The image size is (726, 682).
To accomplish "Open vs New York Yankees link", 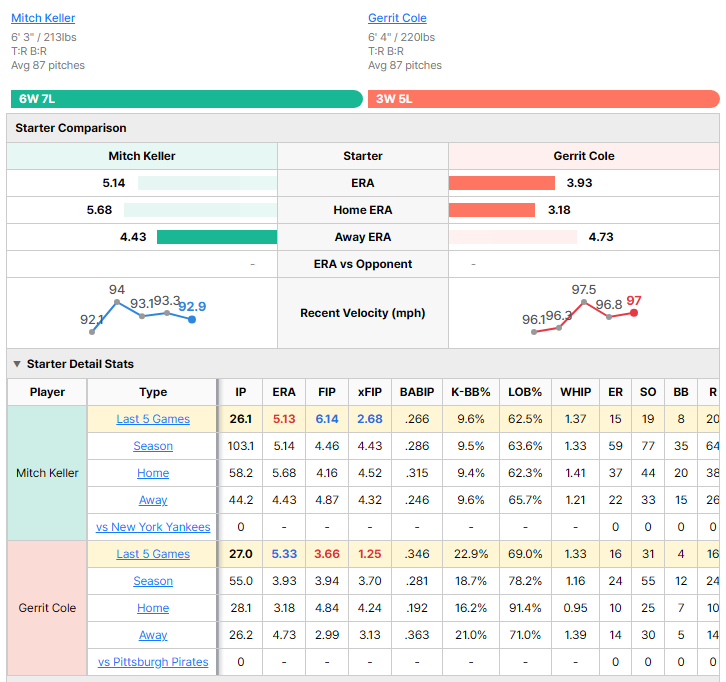I will 153,527.
